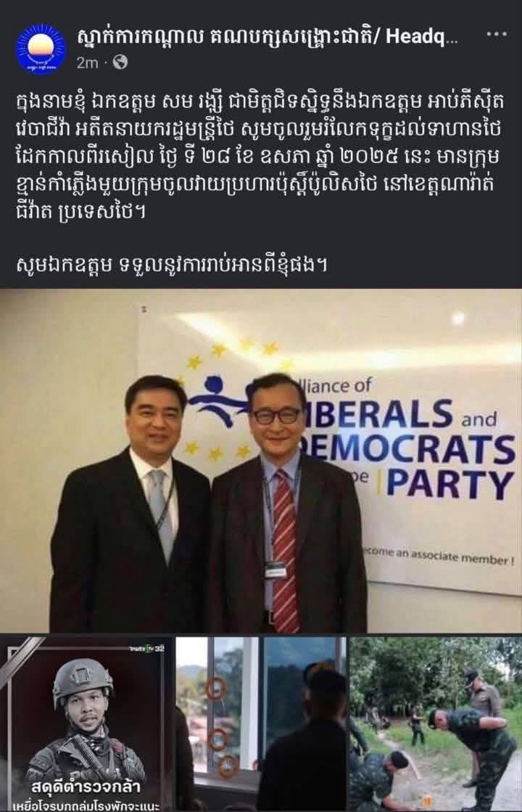The image size is (522, 812).
Task: Click the 'become an associate member' banner text
Action: point(439,556)
